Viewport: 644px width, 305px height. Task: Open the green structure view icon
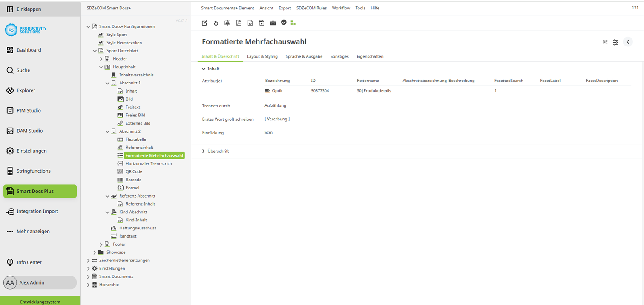pos(293,23)
